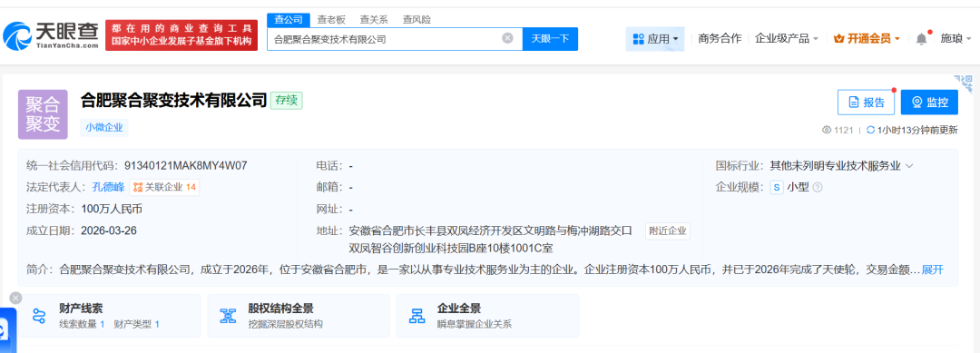This screenshot has width=980, height=353.
Task: Expand the 开通会员 dropdown
Action: [x=867, y=39]
